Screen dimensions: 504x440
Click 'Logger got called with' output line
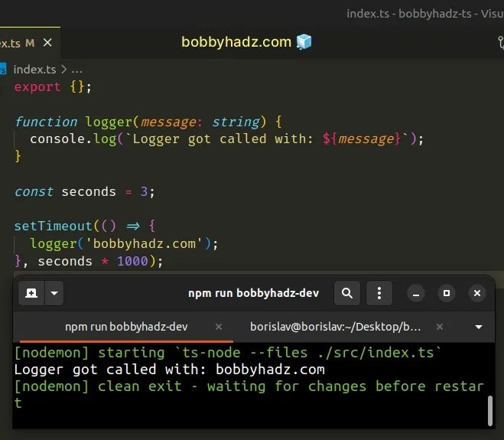tap(169, 370)
